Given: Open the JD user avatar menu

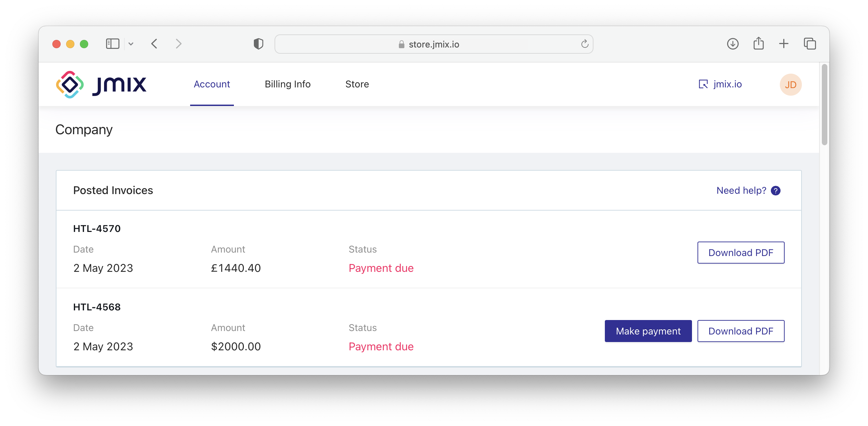Looking at the screenshot, I should (x=790, y=85).
